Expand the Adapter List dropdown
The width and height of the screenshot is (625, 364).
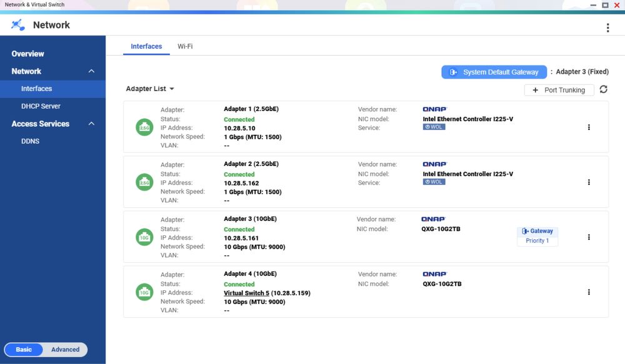tap(150, 89)
